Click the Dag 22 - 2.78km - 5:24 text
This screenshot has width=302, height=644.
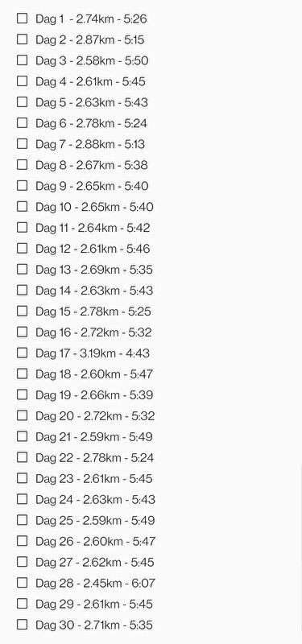95,458
